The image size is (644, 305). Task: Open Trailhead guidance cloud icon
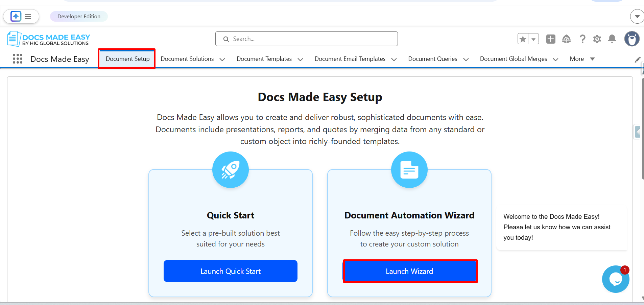coord(567,39)
